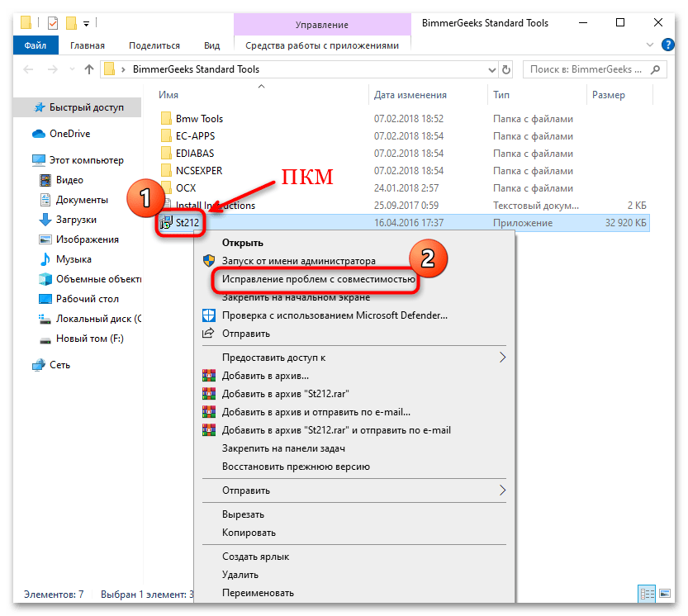The height and width of the screenshot is (616, 688).
Task: Open the EDIABAS folder
Action: tap(198, 154)
